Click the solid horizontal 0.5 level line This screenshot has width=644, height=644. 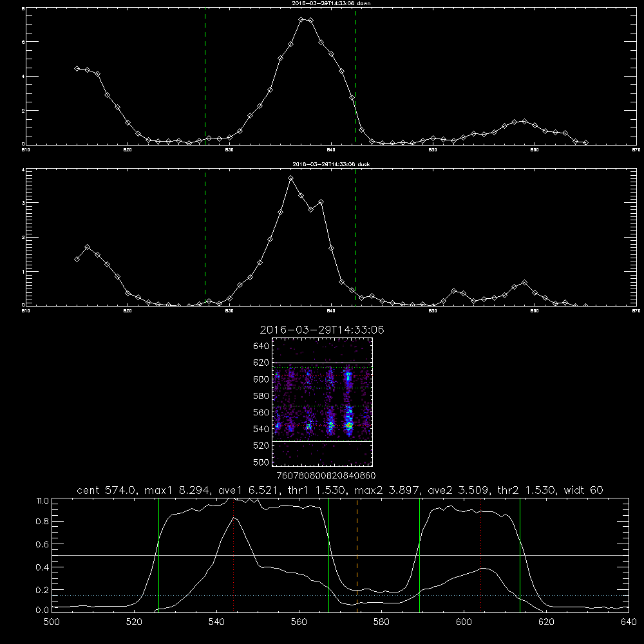click(x=340, y=555)
